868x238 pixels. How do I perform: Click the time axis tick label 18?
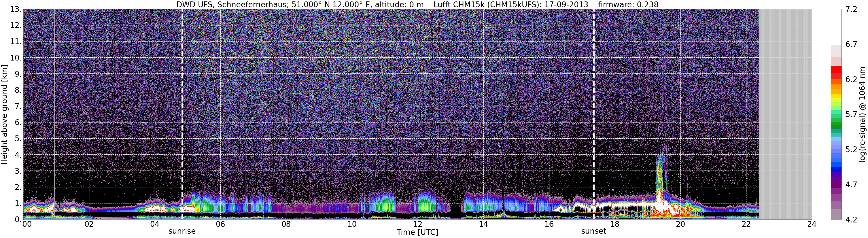[614, 224]
